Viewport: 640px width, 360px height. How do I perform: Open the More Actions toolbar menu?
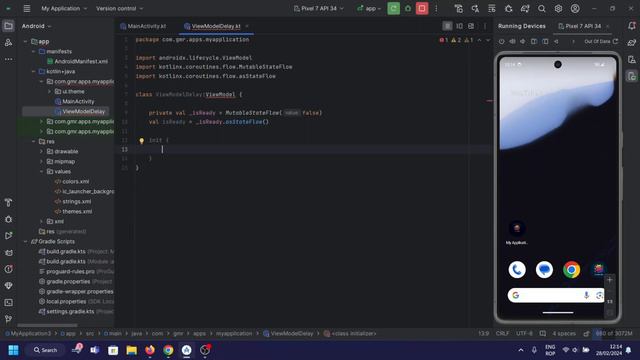pyautogui.click(x=436, y=8)
